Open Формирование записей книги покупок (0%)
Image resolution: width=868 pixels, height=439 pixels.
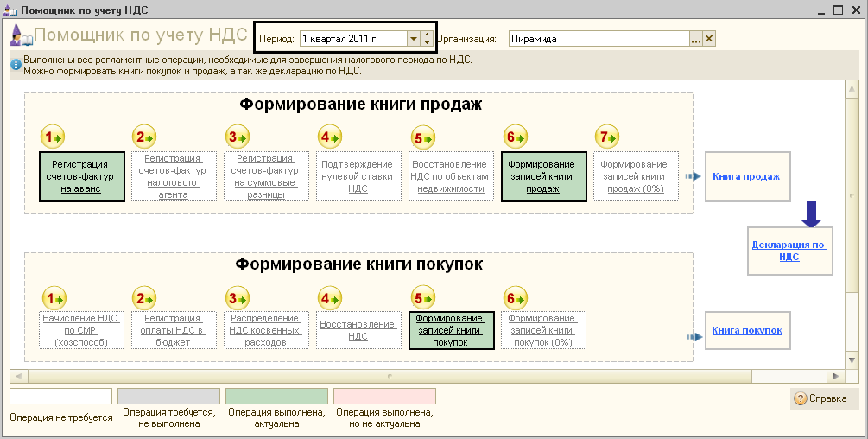[543, 330]
